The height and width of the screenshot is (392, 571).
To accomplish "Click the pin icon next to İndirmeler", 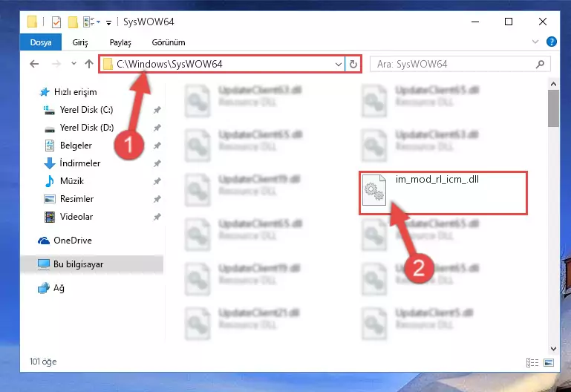I will coord(157,163).
